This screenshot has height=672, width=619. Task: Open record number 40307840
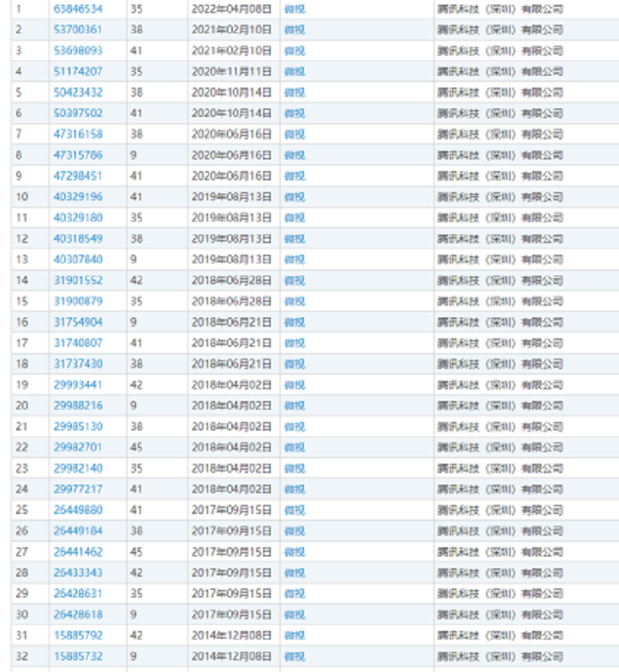point(77,259)
